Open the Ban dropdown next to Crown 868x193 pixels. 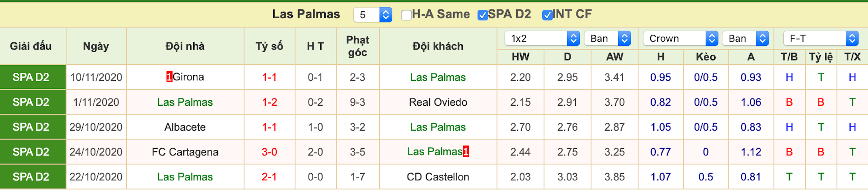(746, 38)
